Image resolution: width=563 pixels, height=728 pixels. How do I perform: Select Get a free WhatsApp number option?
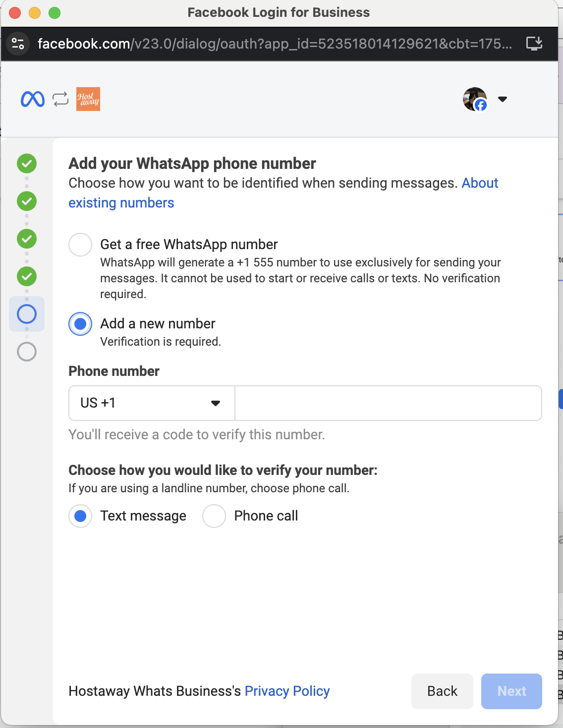80,245
